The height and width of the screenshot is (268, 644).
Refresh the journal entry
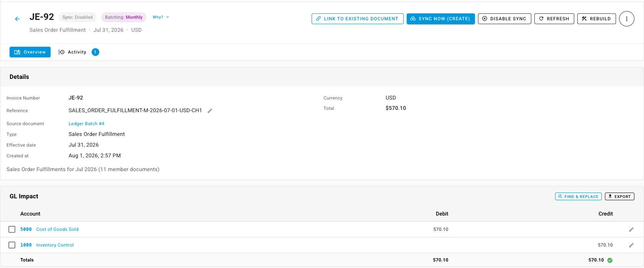pos(554,19)
